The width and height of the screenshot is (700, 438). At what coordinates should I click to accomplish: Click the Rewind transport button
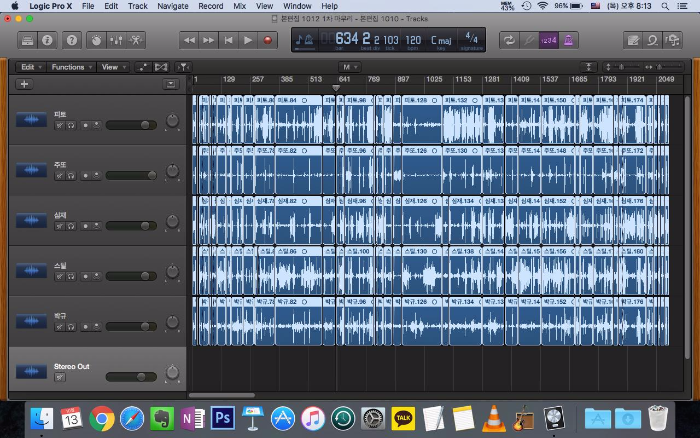(x=189, y=41)
